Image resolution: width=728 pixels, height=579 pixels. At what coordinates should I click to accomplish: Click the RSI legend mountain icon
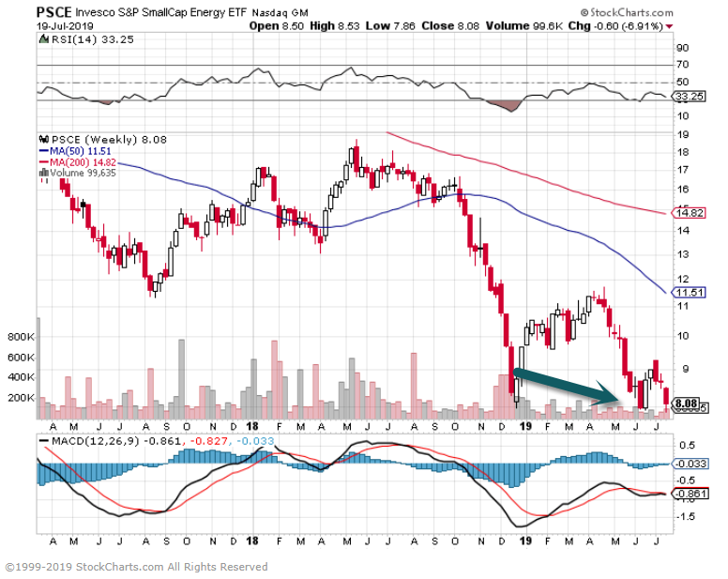coord(44,39)
